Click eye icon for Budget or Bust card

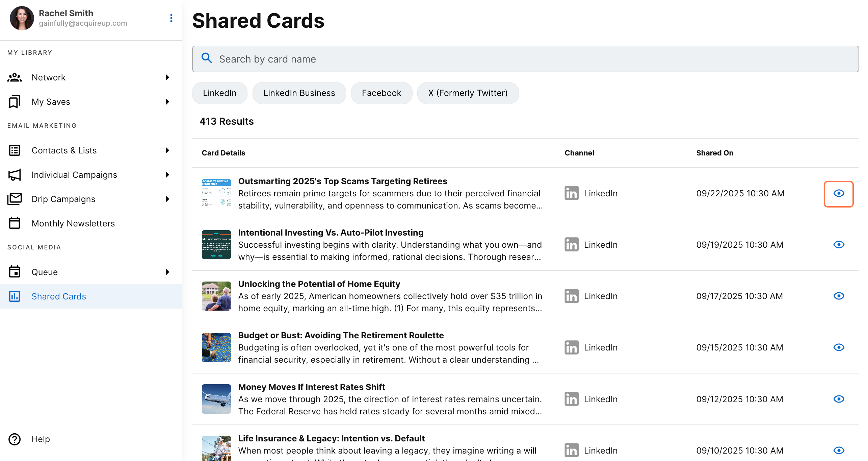839,347
